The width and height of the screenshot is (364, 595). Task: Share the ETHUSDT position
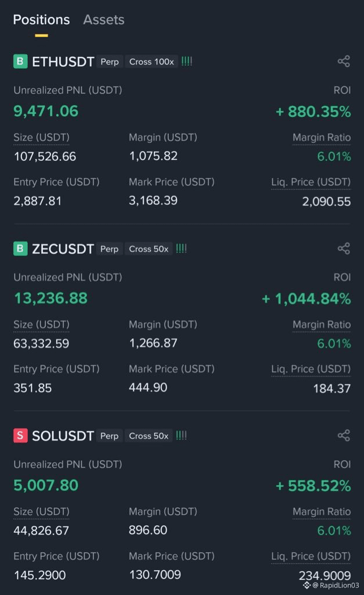click(x=344, y=62)
